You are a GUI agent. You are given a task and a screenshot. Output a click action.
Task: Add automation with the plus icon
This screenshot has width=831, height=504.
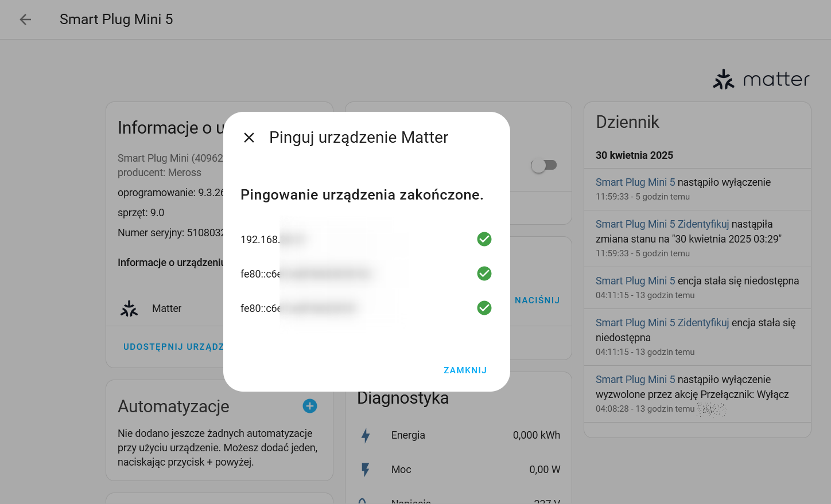310,406
